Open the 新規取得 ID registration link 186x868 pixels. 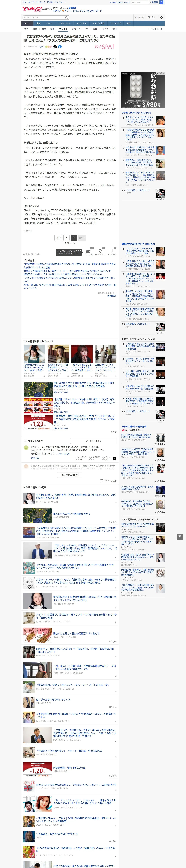pyautogui.click(x=72, y=8)
